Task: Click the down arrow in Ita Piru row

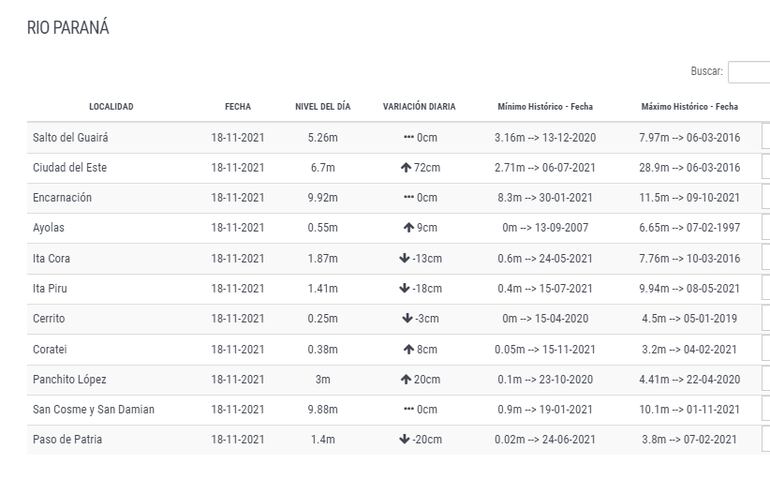Action: pyautogui.click(x=404, y=289)
